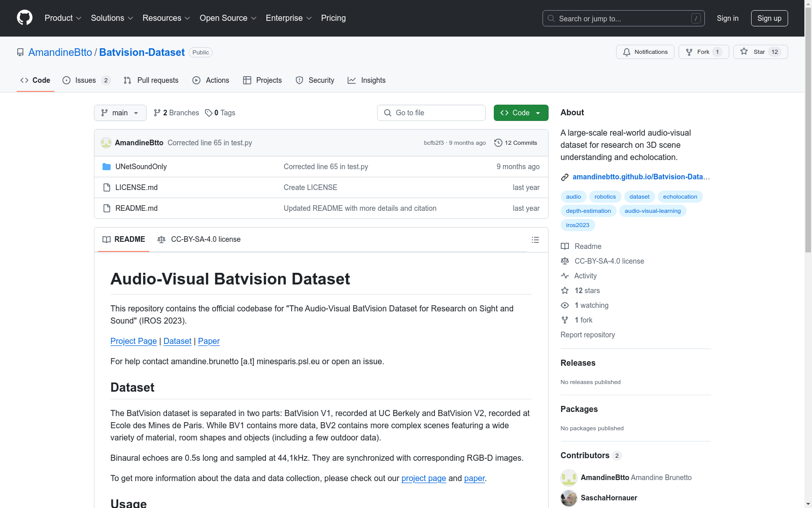
Task: Expand the Resources dropdown
Action: [x=166, y=18]
